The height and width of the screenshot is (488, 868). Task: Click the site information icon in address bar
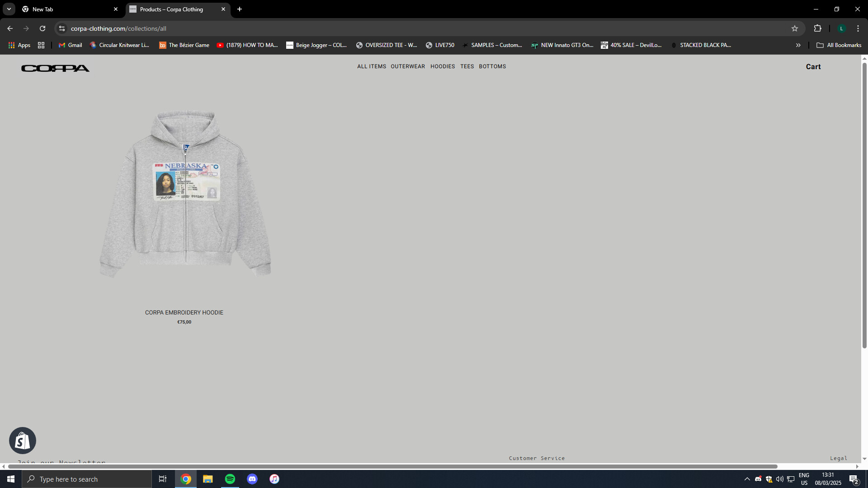tap(62, 28)
